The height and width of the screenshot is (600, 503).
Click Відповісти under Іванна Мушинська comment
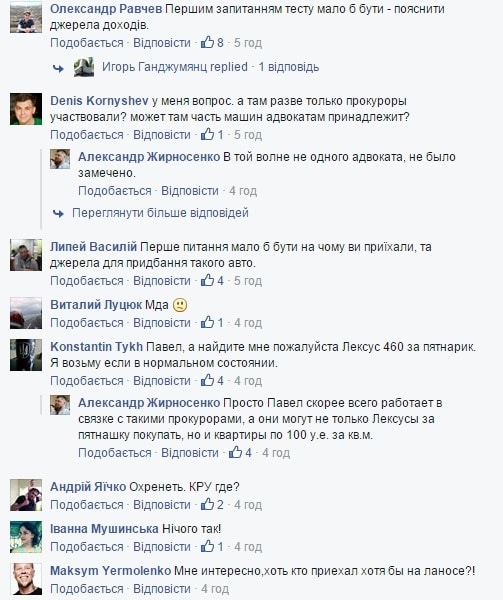pos(162,547)
